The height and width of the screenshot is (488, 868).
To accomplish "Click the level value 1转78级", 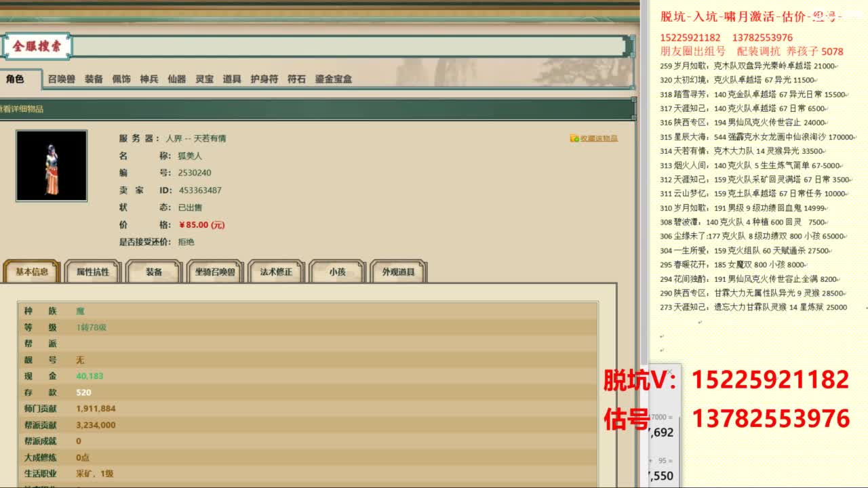I will coord(92,327).
